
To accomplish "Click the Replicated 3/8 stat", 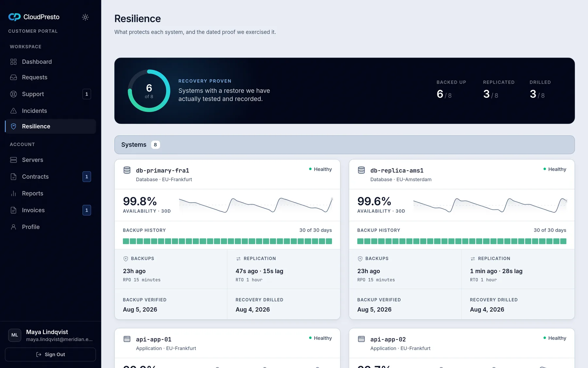I will [x=499, y=90].
